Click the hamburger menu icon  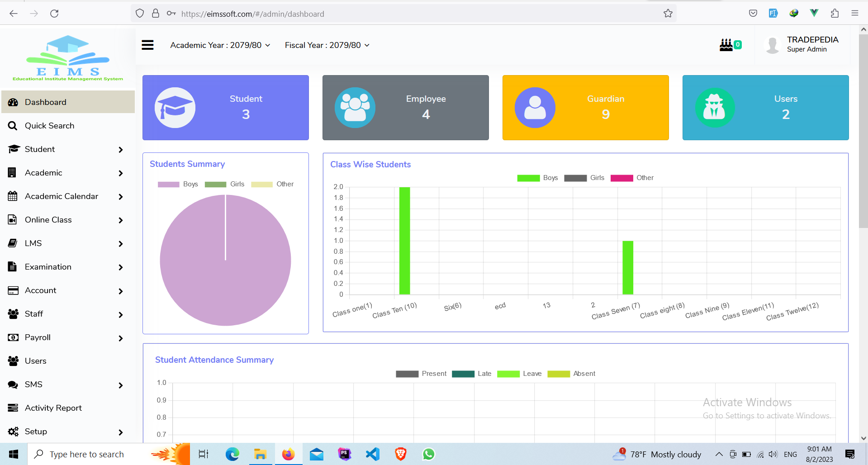click(147, 45)
